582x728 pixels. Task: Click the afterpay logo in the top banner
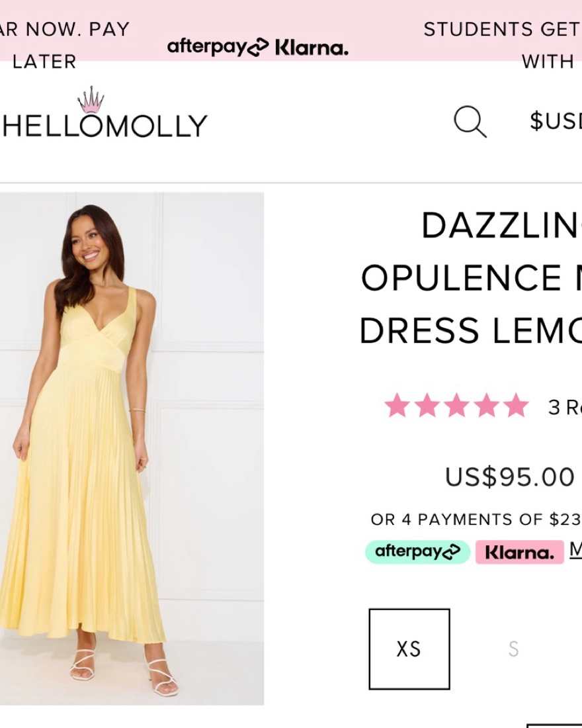(x=218, y=47)
